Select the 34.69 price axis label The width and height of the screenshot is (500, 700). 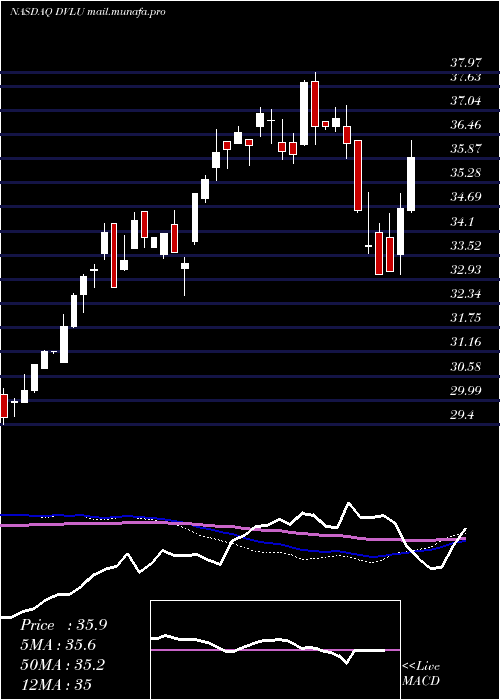pos(465,197)
